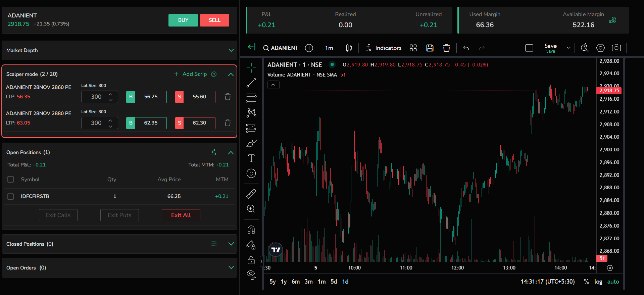Activate the zoom in tool
Image resolution: width=644 pixels, height=295 pixels.
click(x=251, y=209)
